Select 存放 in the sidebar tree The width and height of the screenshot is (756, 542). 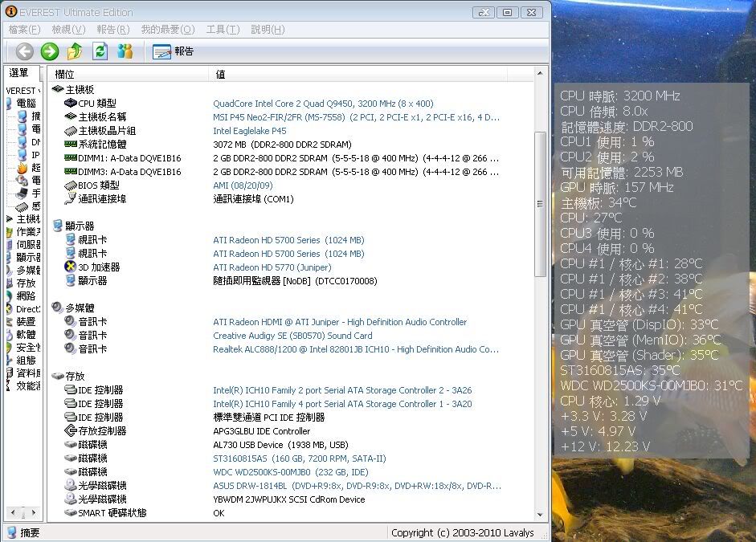click(26, 283)
